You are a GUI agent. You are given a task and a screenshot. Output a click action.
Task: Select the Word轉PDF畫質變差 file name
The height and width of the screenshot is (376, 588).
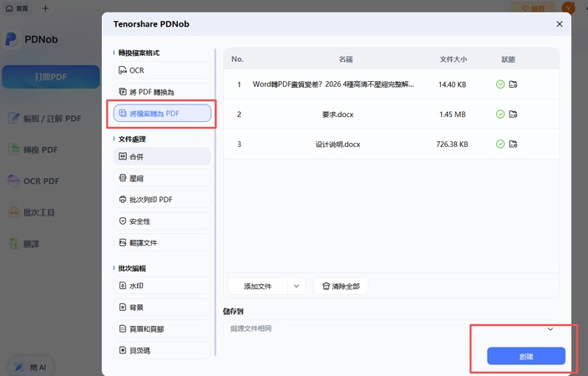333,84
